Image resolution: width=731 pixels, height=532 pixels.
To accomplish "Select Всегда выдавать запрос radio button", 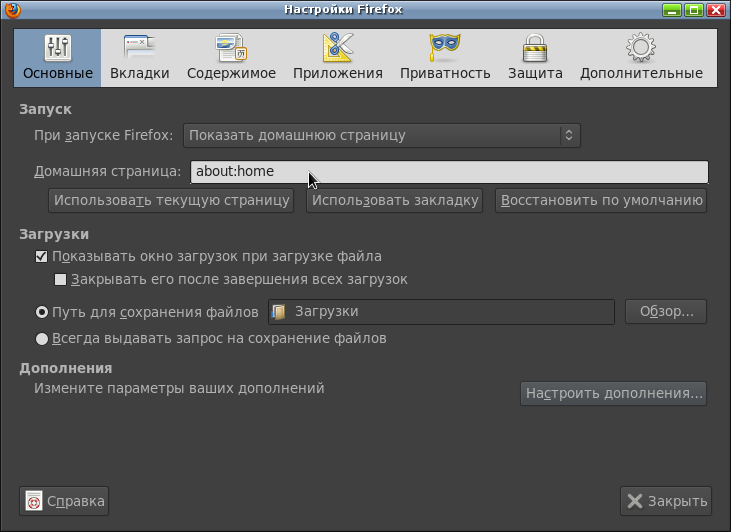I will tap(42, 339).
